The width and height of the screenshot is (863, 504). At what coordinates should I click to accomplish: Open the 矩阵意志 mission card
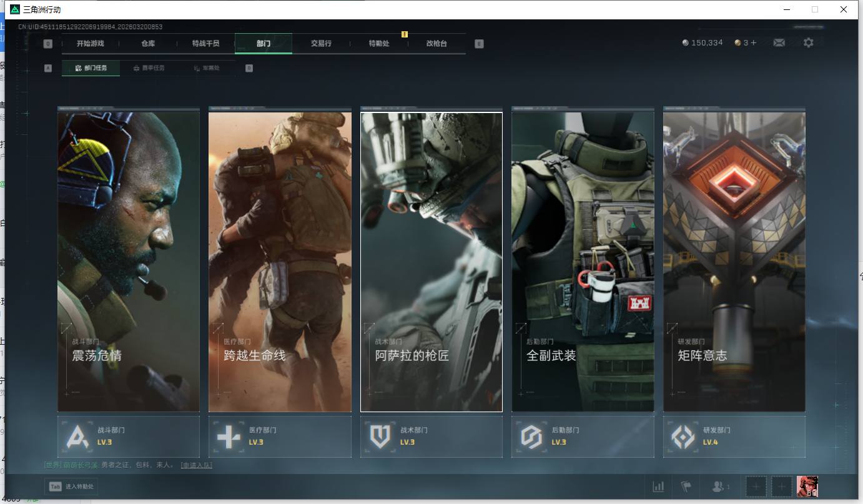pyautogui.click(x=734, y=262)
